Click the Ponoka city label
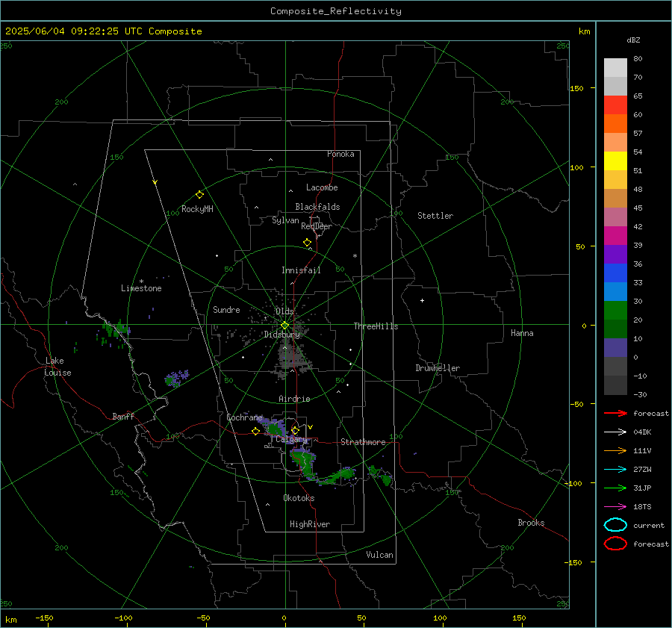672x628 pixels. [x=340, y=154]
